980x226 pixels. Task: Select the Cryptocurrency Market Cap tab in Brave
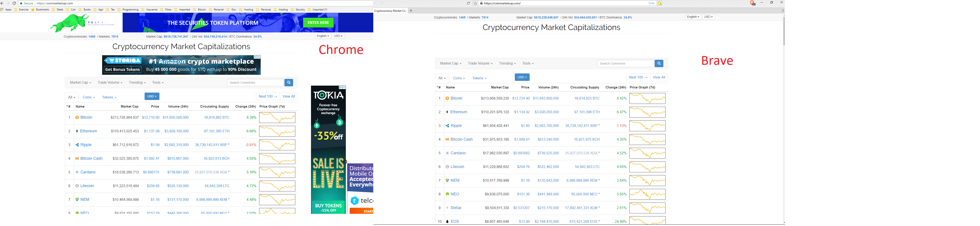[390, 11]
